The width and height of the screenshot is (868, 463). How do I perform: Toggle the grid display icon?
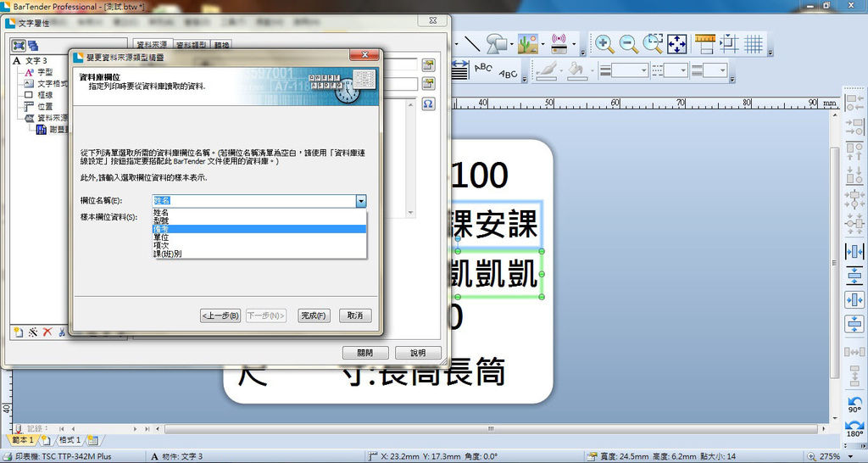point(754,44)
